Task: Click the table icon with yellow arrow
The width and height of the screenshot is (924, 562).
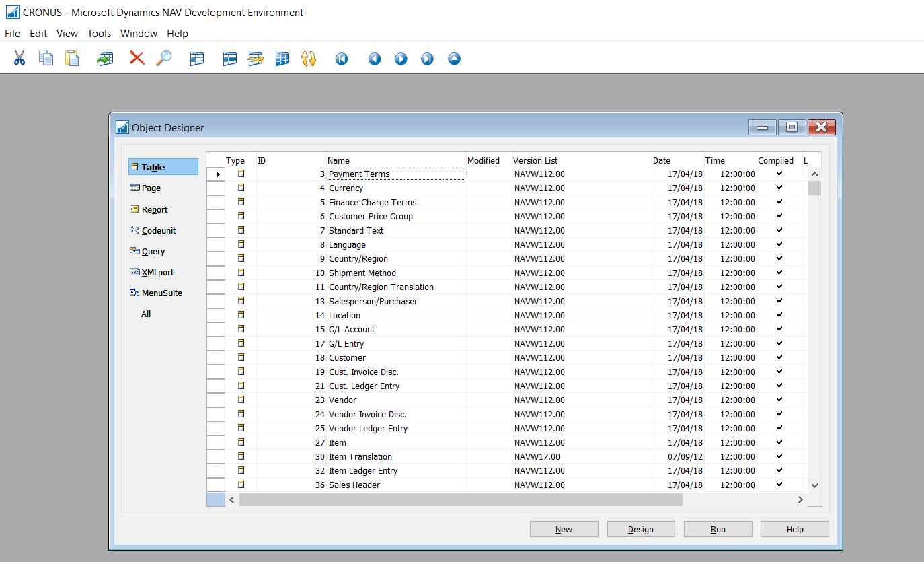Action: coord(256,59)
